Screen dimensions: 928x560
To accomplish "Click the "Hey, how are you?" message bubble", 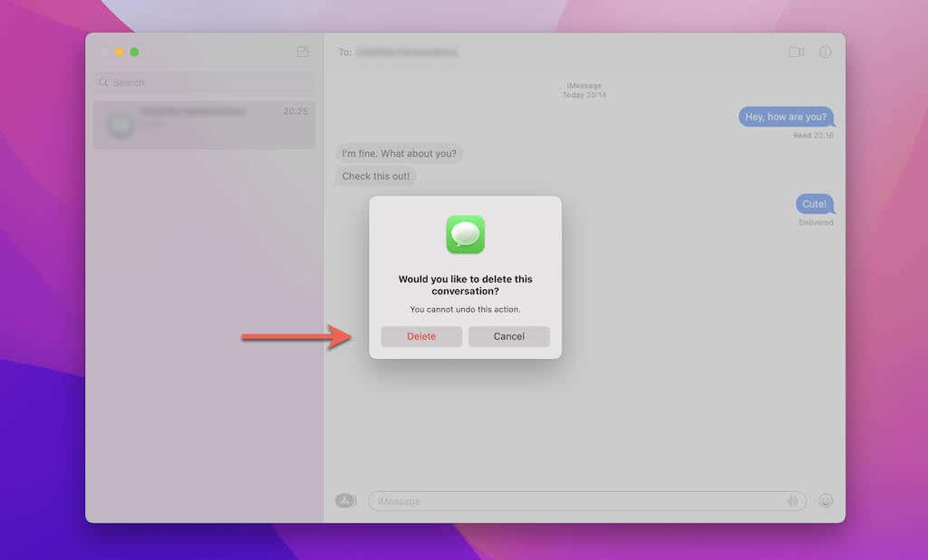I will 786,117.
